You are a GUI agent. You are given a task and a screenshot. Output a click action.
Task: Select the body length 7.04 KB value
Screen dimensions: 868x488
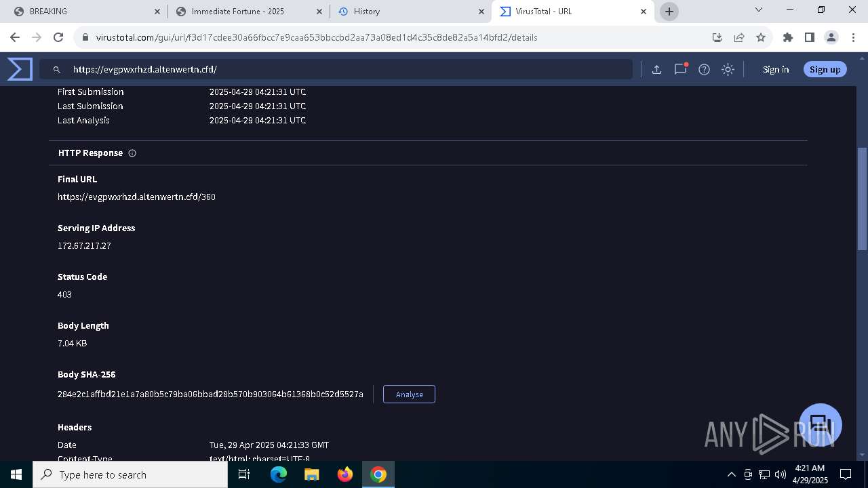tap(72, 344)
